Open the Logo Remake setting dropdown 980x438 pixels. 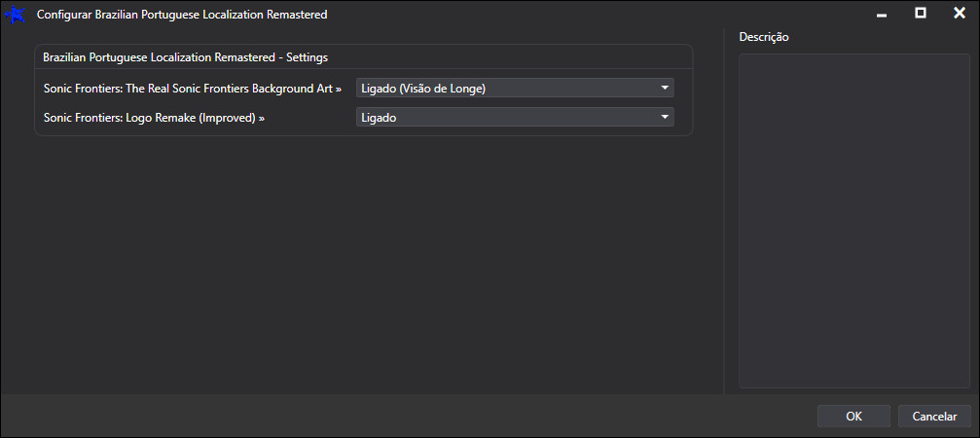515,117
